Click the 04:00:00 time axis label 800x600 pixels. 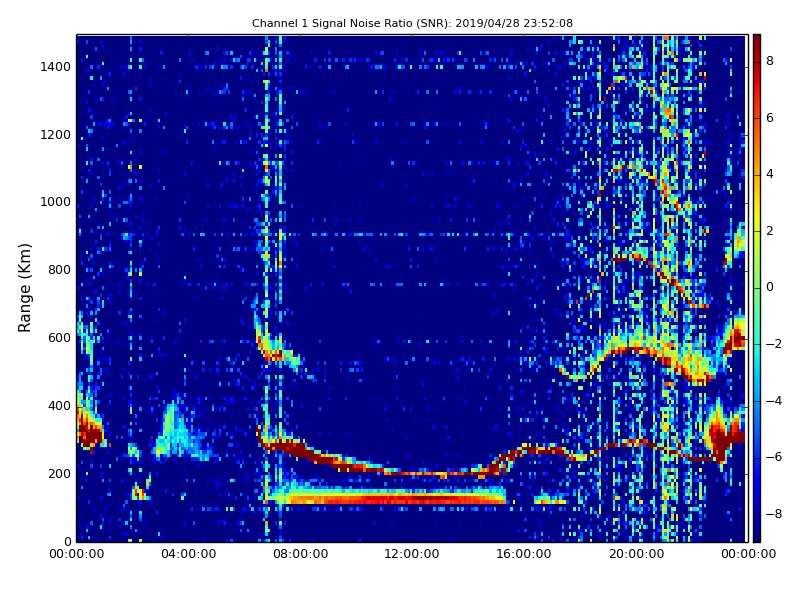tap(189, 554)
